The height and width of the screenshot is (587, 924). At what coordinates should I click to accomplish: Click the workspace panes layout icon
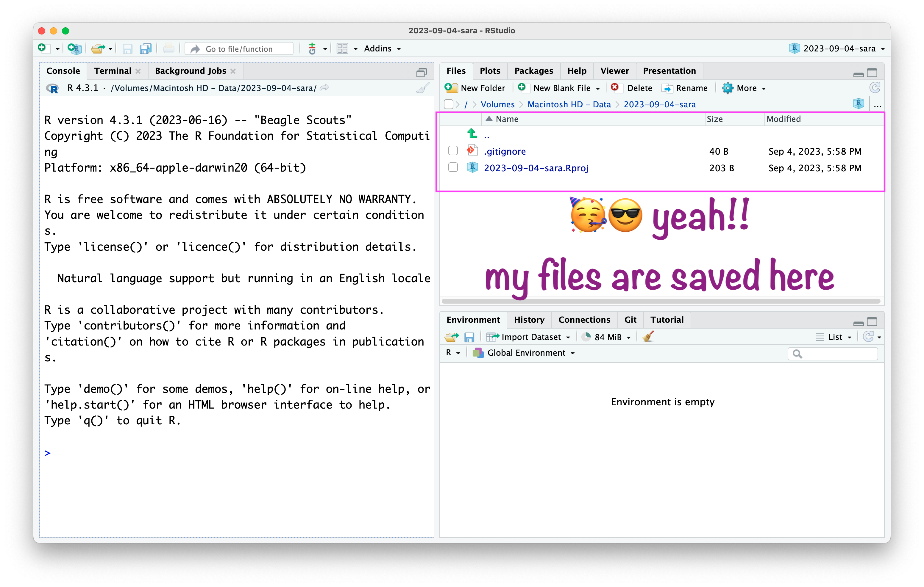coord(342,49)
